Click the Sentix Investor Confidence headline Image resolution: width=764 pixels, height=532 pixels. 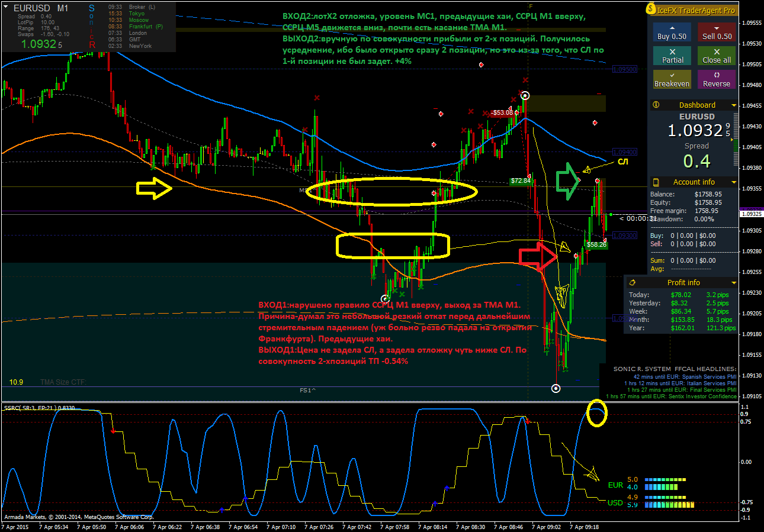pyautogui.click(x=672, y=396)
